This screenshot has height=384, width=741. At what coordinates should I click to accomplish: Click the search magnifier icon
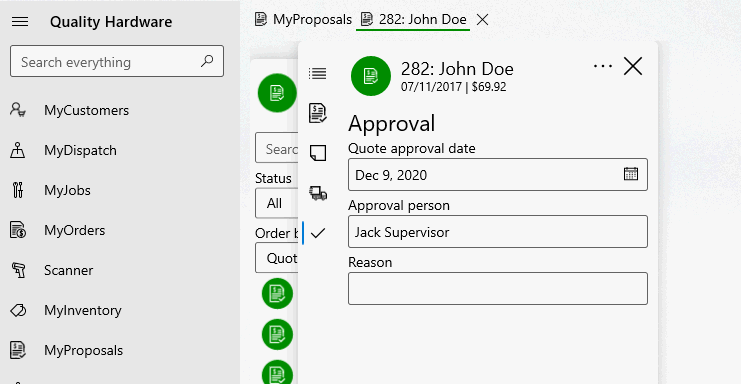pos(207,61)
